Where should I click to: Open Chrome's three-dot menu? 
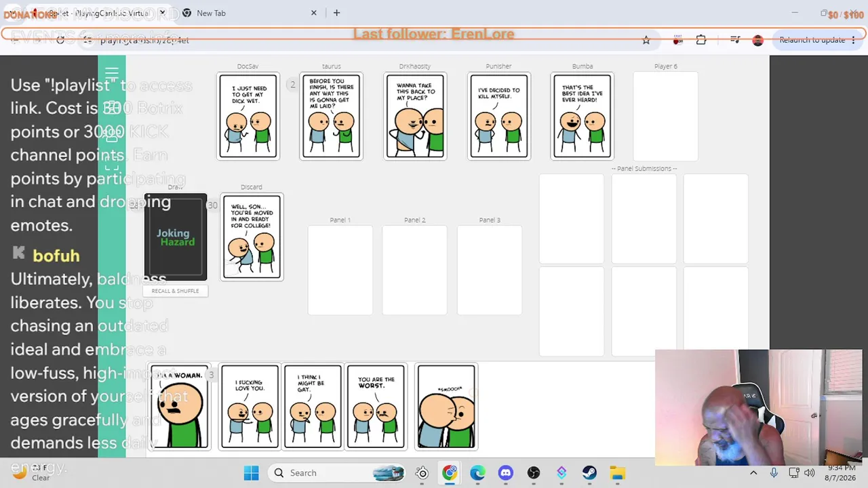click(x=854, y=40)
